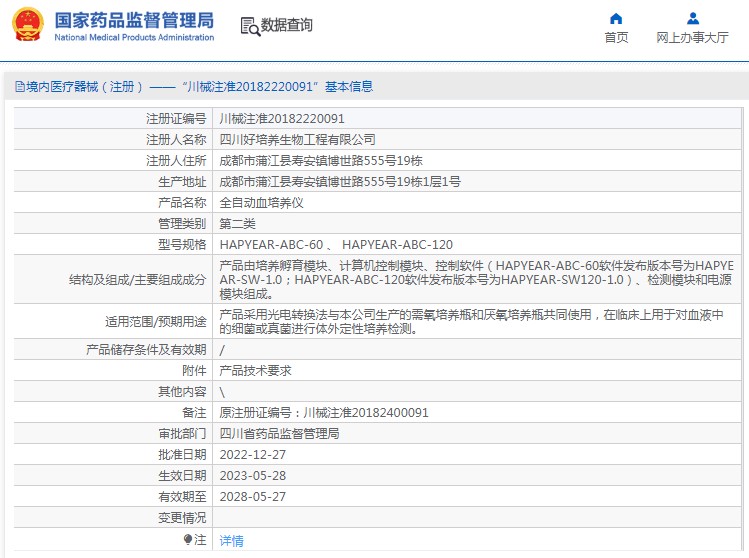Click the 其他内容 row label
The width and height of the screenshot is (749, 558).
pyautogui.click(x=182, y=392)
